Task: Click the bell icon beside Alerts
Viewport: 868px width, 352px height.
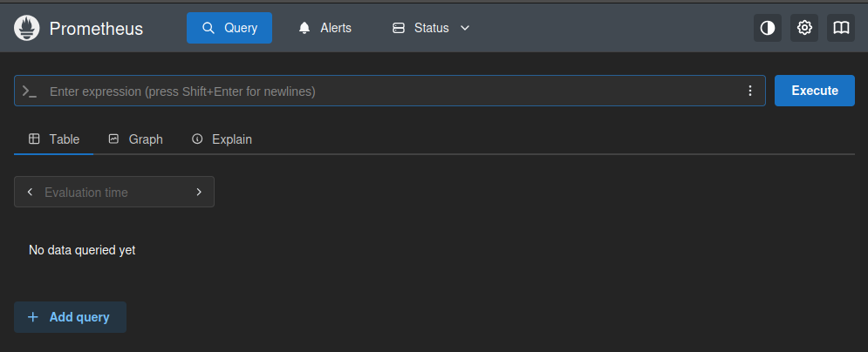Action: (x=304, y=28)
